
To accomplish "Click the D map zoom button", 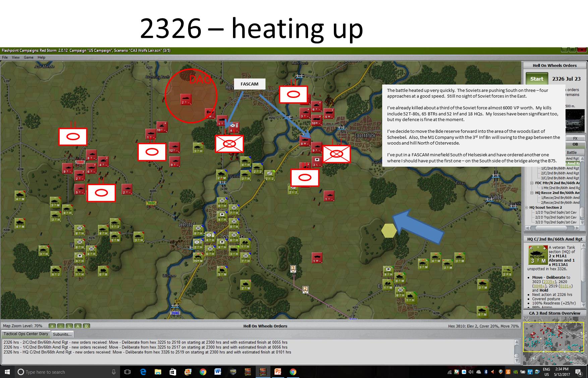I will (86, 326).
